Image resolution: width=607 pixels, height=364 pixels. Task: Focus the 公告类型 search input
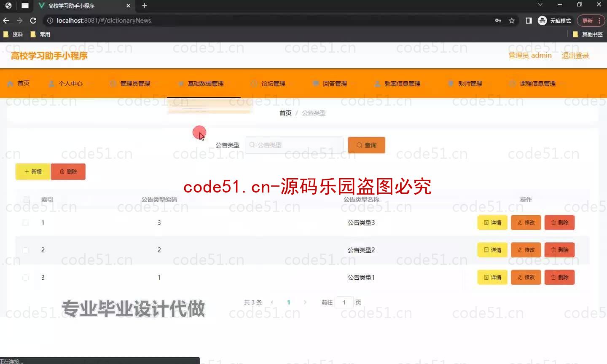294,145
